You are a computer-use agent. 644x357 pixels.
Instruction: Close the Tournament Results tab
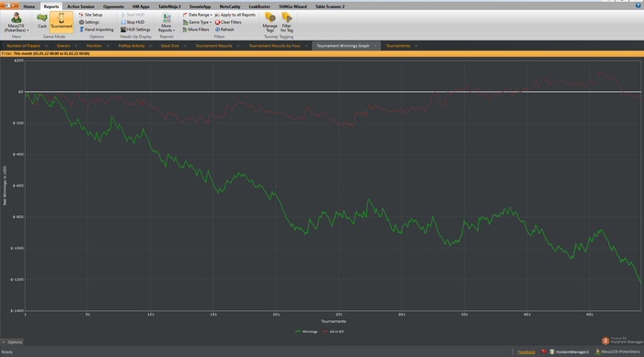[x=238, y=46]
